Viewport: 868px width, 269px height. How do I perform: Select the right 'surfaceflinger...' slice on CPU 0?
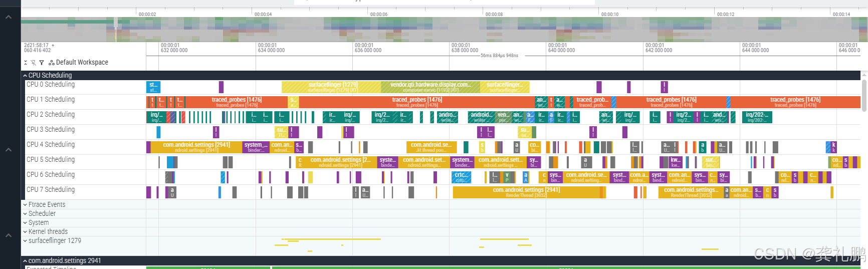tap(505, 87)
